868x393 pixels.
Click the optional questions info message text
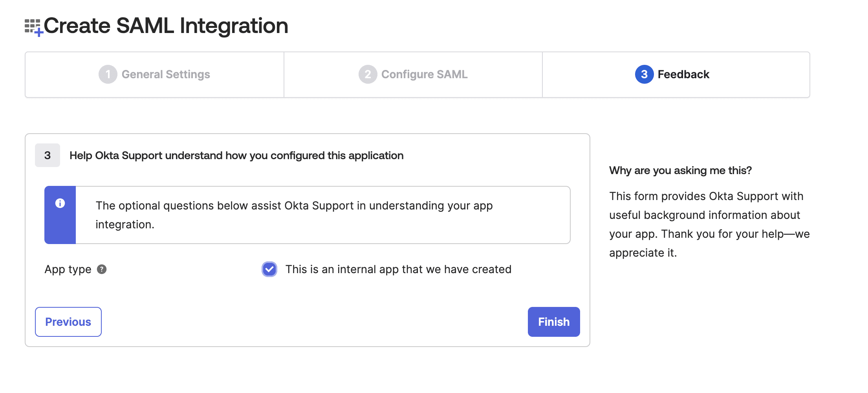click(294, 215)
